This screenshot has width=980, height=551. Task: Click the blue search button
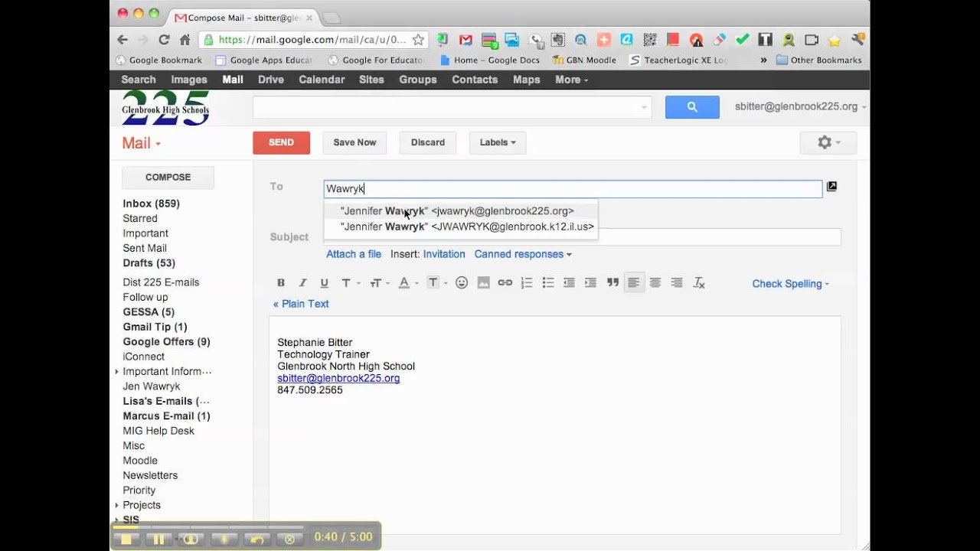[692, 107]
